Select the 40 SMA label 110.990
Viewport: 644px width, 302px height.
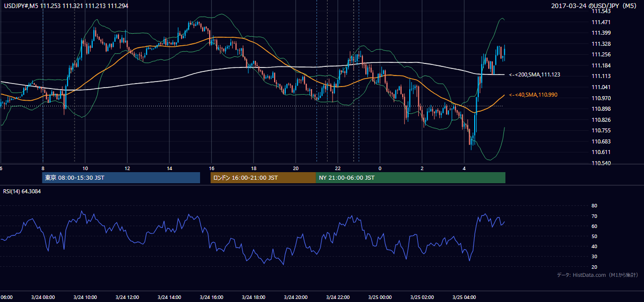(533, 95)
